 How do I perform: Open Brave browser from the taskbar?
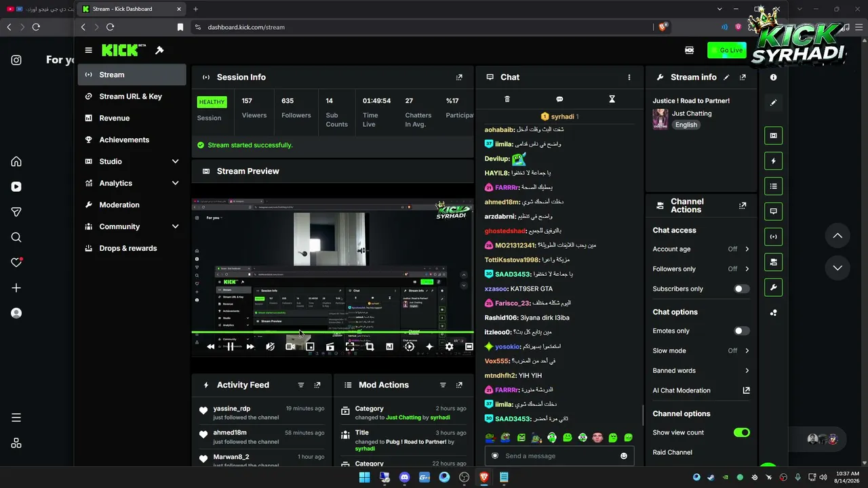pyautogui.click(x=484, y=477)
